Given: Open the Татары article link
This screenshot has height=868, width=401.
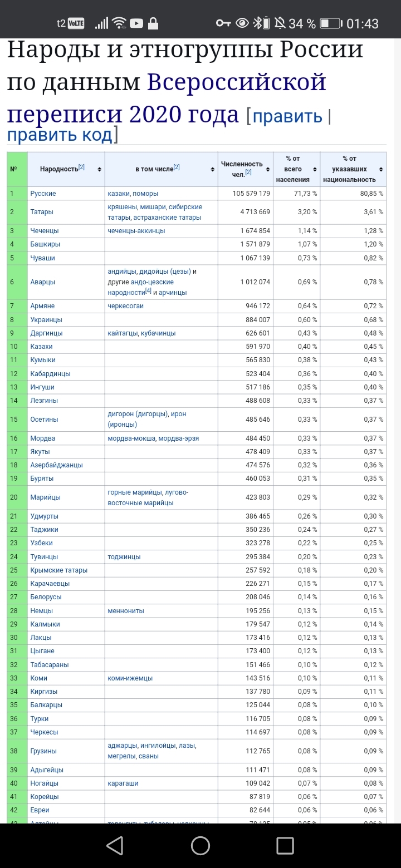Looking at the screenshot, I should (42, 212).
